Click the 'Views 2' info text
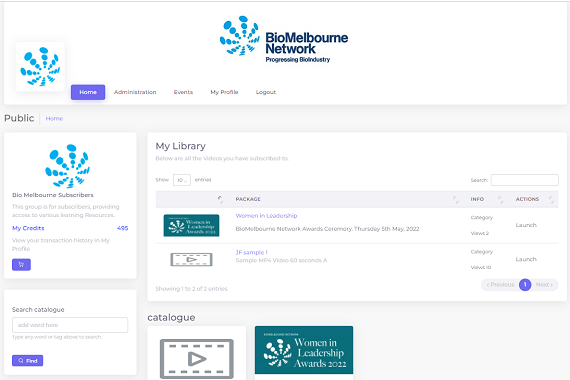This screenshot has width=570, height=380. (x=479, y=233)
